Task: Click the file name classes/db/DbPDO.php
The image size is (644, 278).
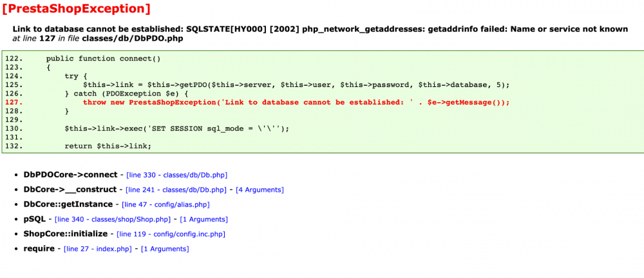Action: (x=132, y=39)
